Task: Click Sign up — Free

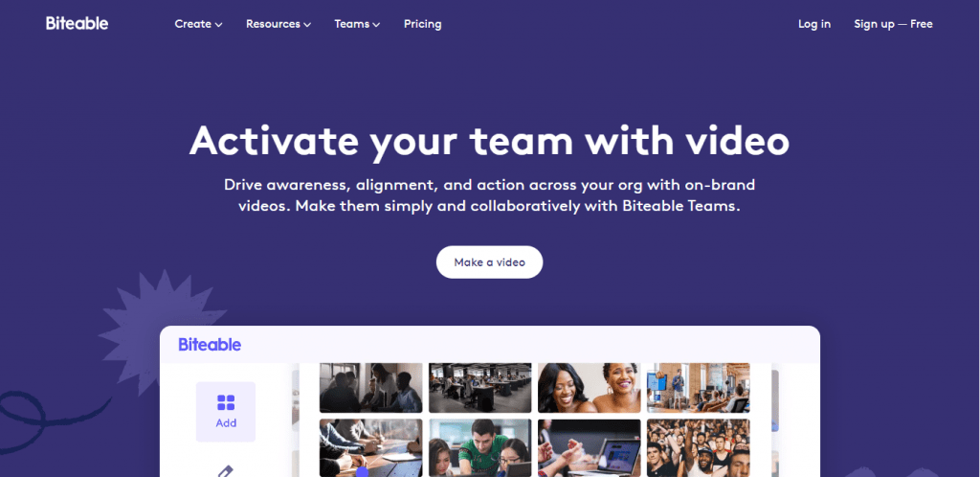Action: pyautogui.click(x=893, y=24)
